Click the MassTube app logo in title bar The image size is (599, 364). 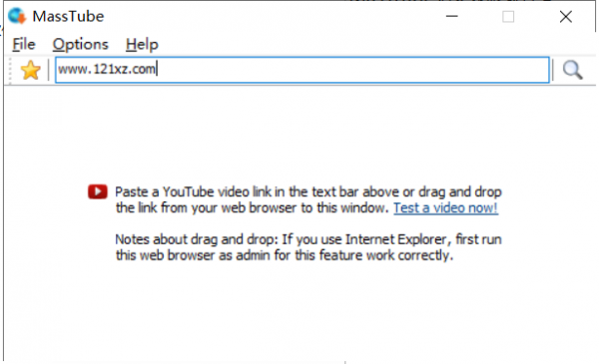[17, 16]
